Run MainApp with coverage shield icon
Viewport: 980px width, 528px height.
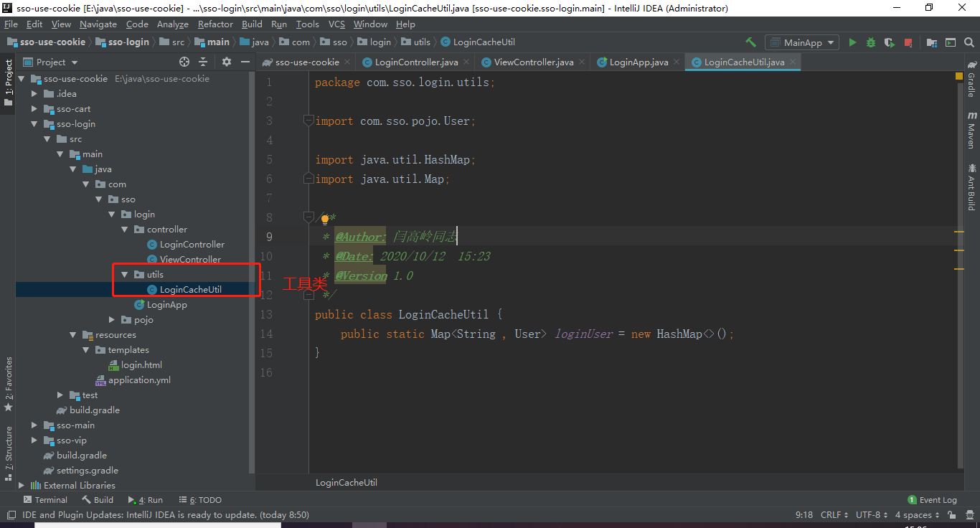(890, 42)
